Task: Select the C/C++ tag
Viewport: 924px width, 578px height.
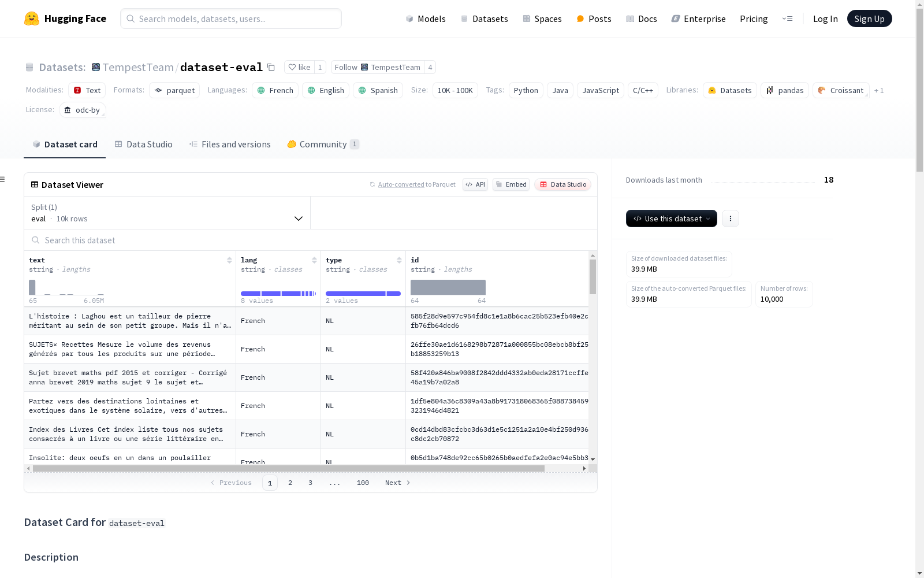Action: (643, 90)
